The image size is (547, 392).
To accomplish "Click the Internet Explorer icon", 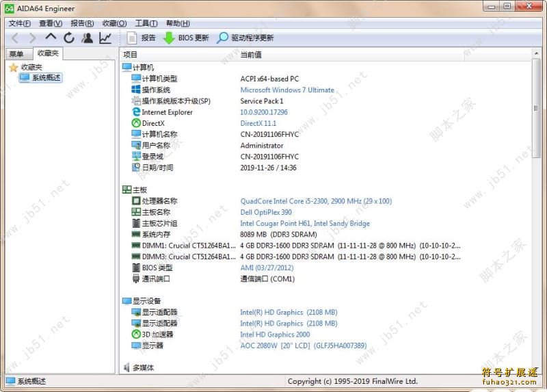I will pos(136,112).
